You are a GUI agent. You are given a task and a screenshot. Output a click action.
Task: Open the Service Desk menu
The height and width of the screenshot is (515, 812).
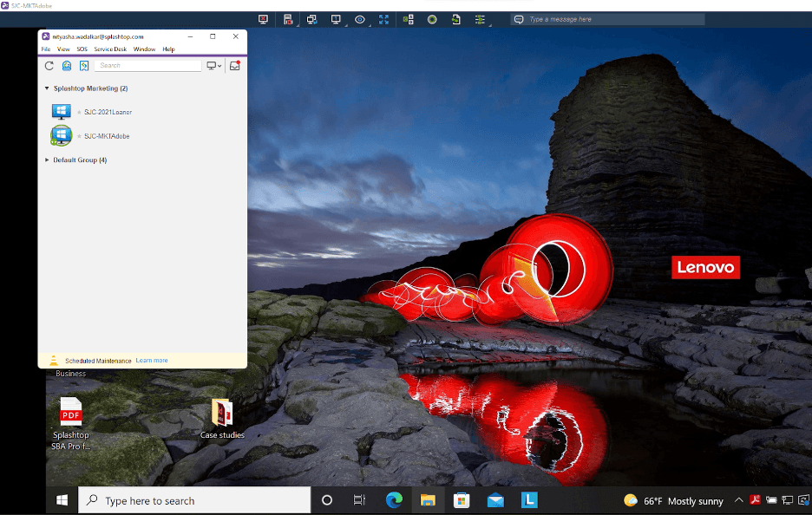tap(109, 49)
